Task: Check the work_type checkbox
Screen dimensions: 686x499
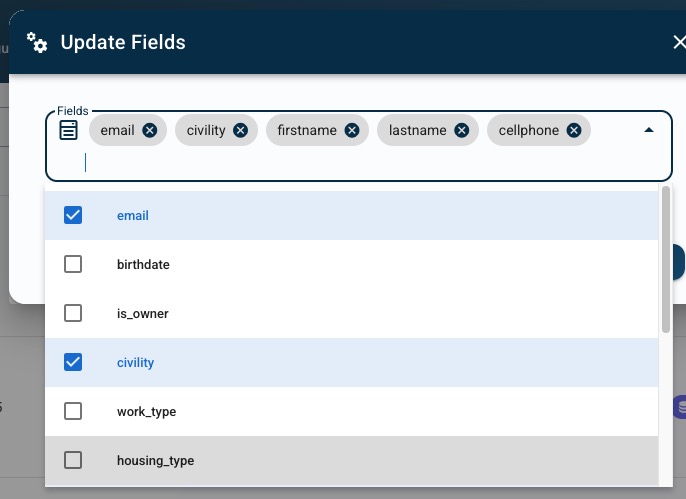Action: 73,411
